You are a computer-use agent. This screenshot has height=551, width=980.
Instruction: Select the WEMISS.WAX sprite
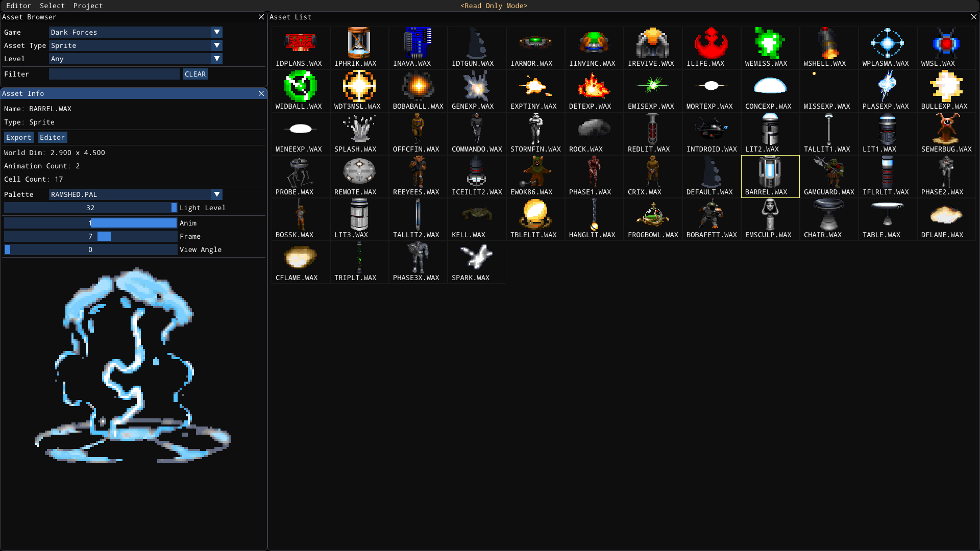point(770,48)
